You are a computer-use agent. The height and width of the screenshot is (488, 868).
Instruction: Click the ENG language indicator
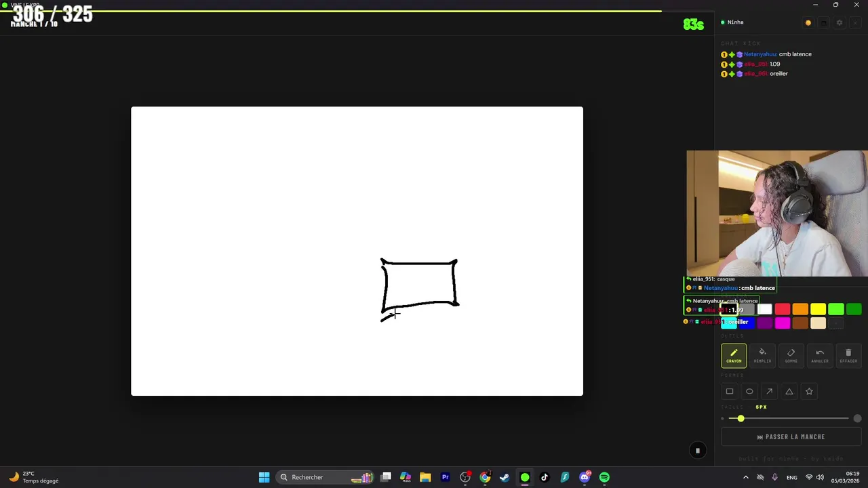[x=792, y=477]
